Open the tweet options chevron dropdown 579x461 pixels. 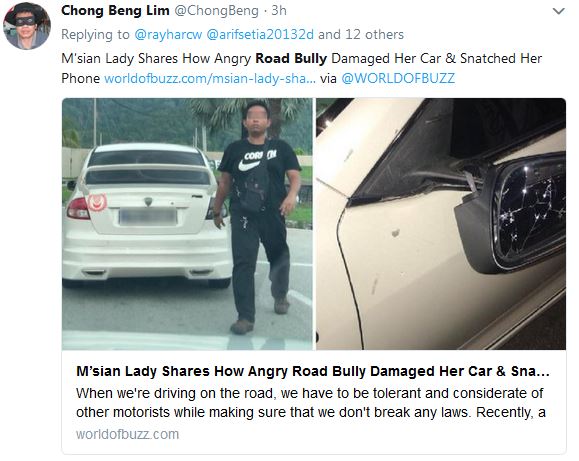click(x=558, y=11)
